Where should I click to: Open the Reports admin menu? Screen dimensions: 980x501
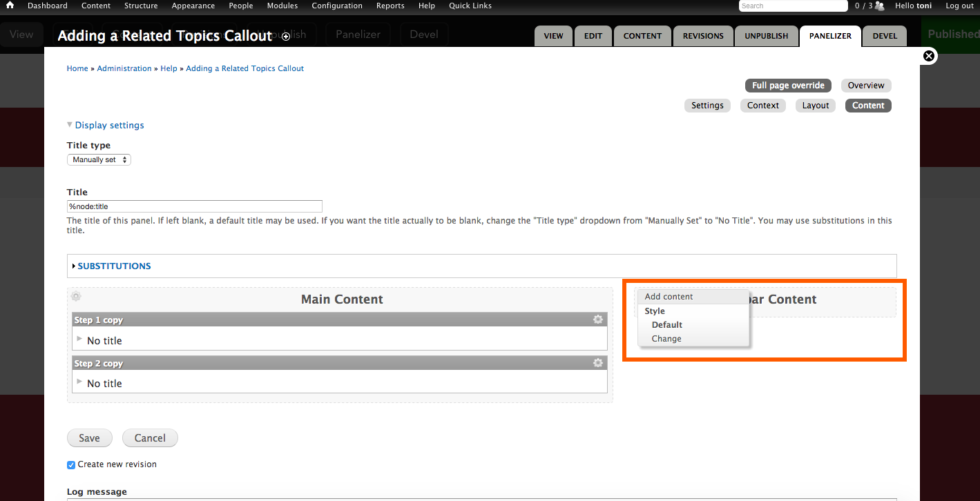390,6
